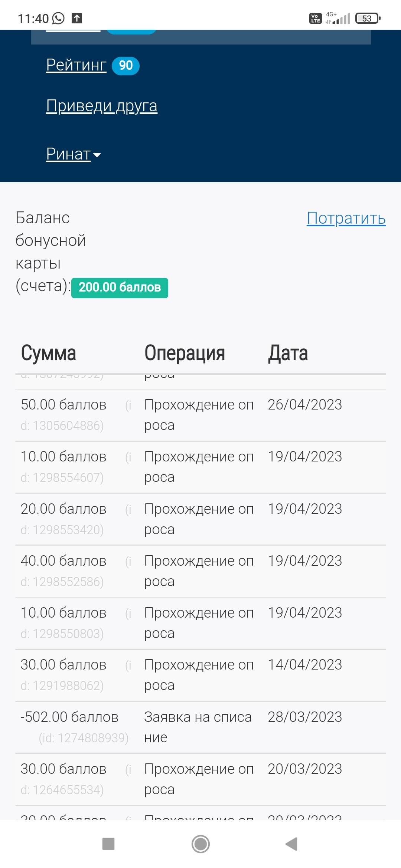Tap the battery indicator showing 53

pyautogui.click(x=368, y=18)
